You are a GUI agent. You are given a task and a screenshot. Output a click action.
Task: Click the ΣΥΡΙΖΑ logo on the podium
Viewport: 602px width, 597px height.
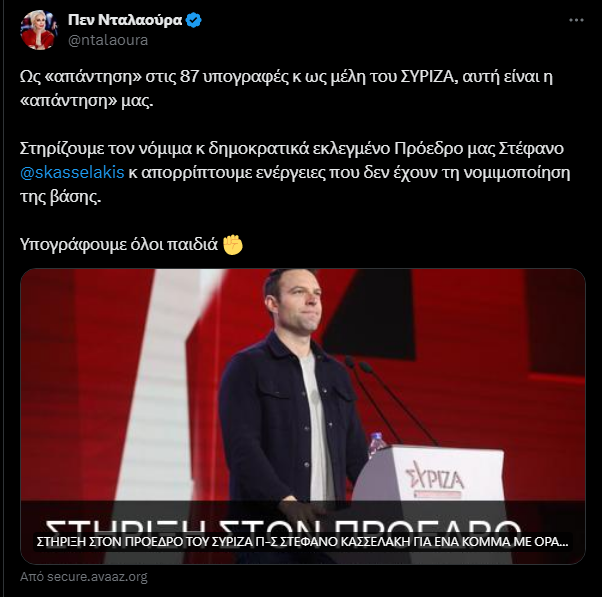[x=435, y=478]
